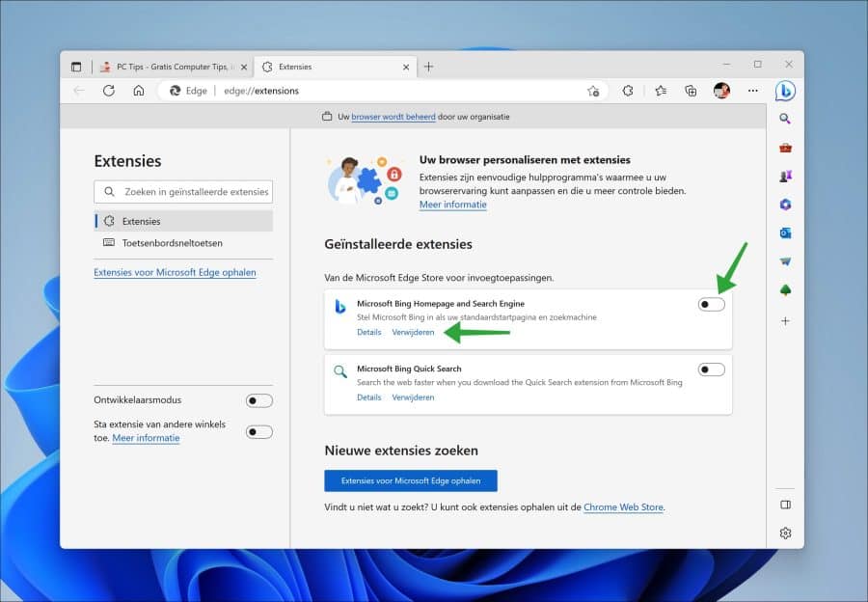This screenshot has width=868, height=602.
Task: Select Extensies in the left navigation
Action: pos(184,221)
